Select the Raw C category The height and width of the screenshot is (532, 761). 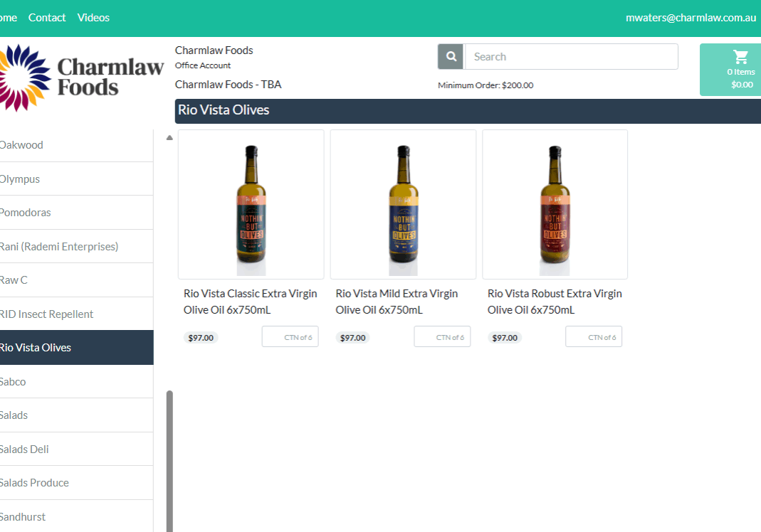76,280
